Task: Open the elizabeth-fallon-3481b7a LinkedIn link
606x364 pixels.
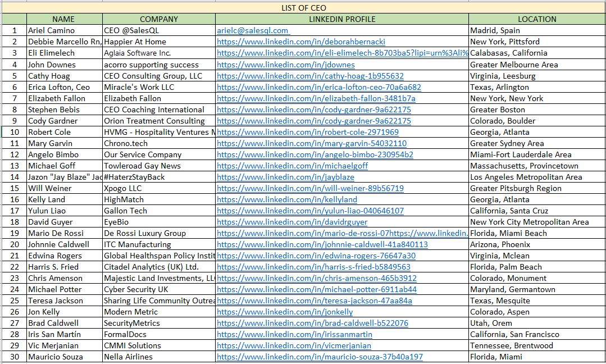Action: click(316, 98)
